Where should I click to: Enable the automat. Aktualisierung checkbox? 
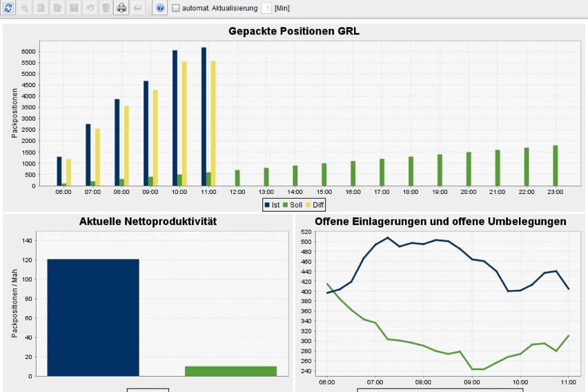click(175, 8)
